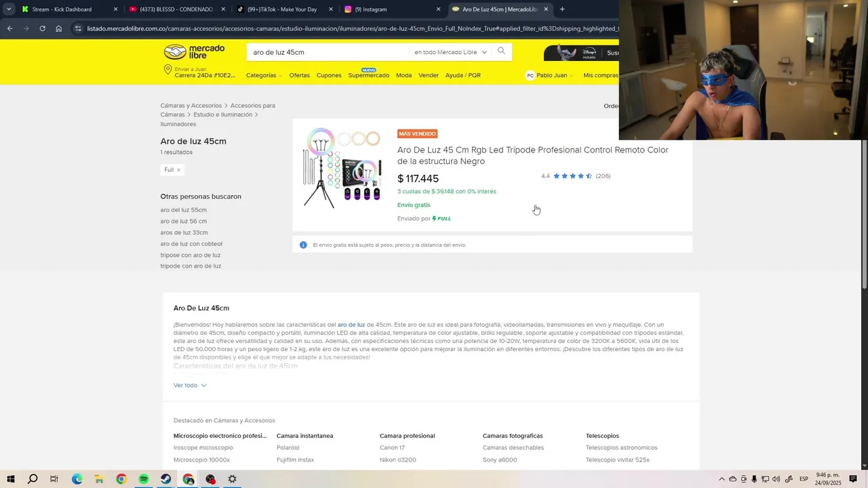The width and height of the screenshot is (868, 488).
Task: Click Cámaras y Accesorios breadcrumb
Action: (x=191, y=106)
